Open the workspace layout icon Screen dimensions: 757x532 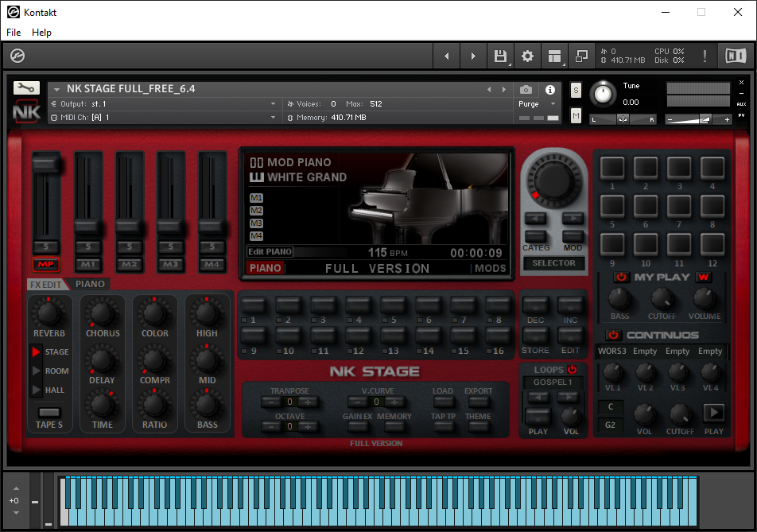(555, 56)
